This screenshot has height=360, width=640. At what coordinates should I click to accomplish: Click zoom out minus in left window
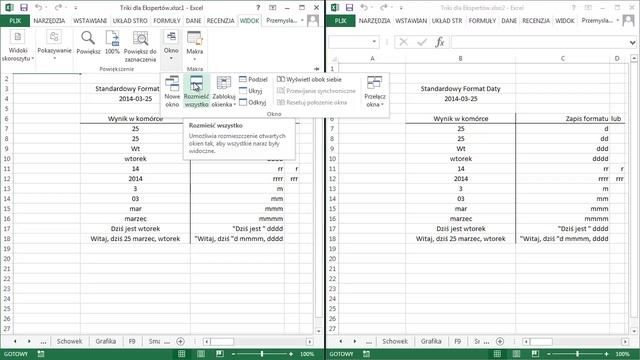pyautogui.click(x=233, y=354)
